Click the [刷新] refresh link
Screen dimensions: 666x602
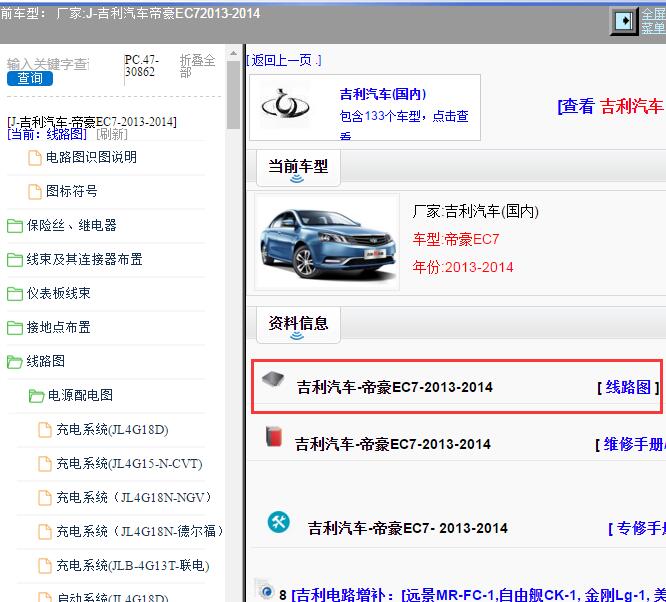[x=112, y=134]
